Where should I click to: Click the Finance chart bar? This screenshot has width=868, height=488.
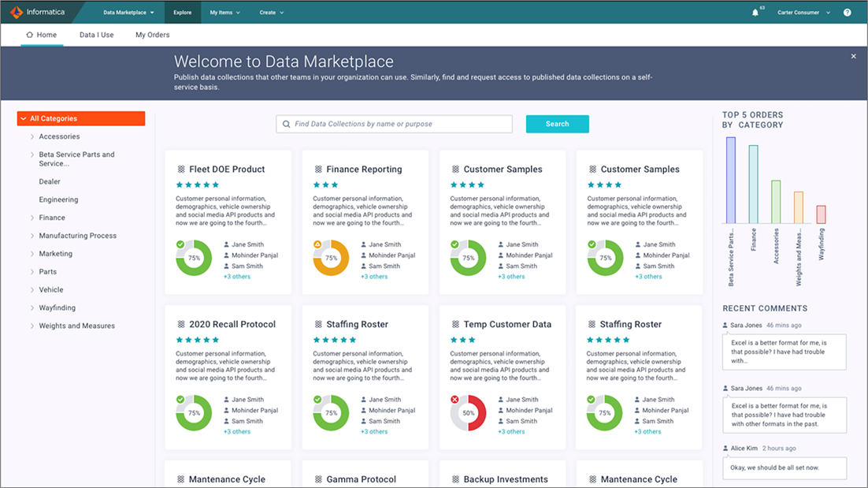click(754, 184)
